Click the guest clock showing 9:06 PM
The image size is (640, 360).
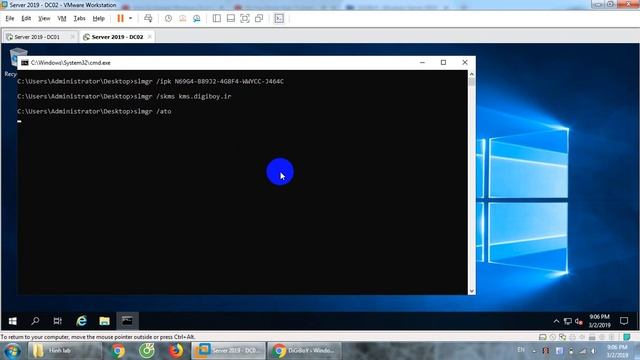coord(599,321)
